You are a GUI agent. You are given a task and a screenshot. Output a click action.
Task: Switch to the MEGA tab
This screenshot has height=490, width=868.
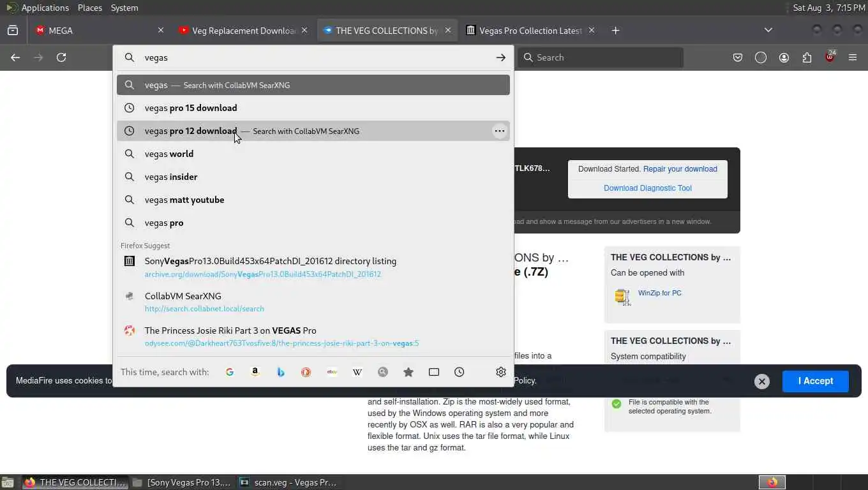tap(100, 30)
